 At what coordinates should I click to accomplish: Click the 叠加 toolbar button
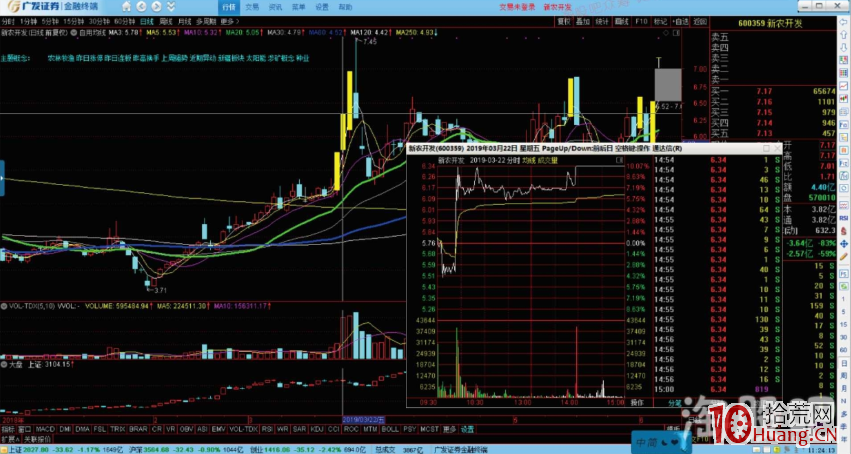583,22
